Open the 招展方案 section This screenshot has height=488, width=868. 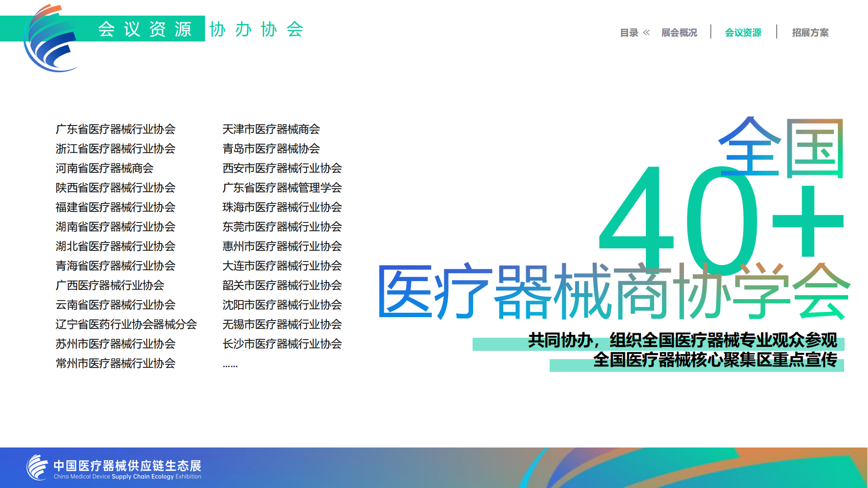pyautogui.click(x=810, y=33)
